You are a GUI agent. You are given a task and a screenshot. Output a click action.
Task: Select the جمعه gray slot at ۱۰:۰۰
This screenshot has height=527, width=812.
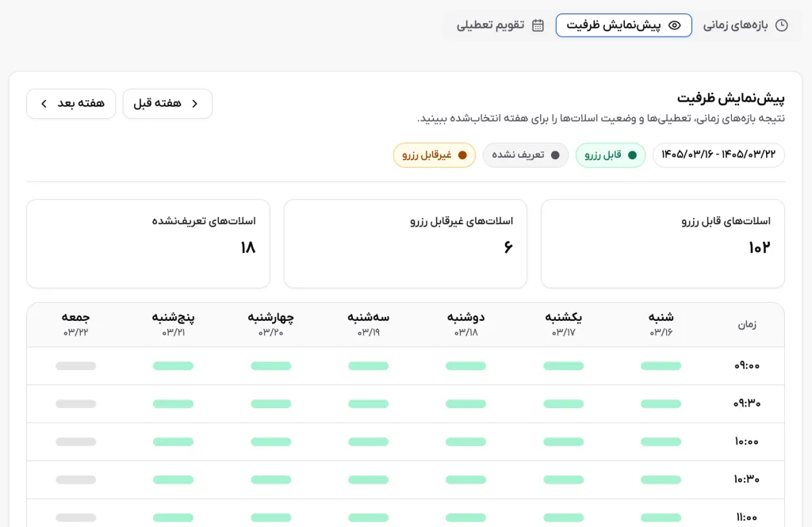click(x=75, y=441)
